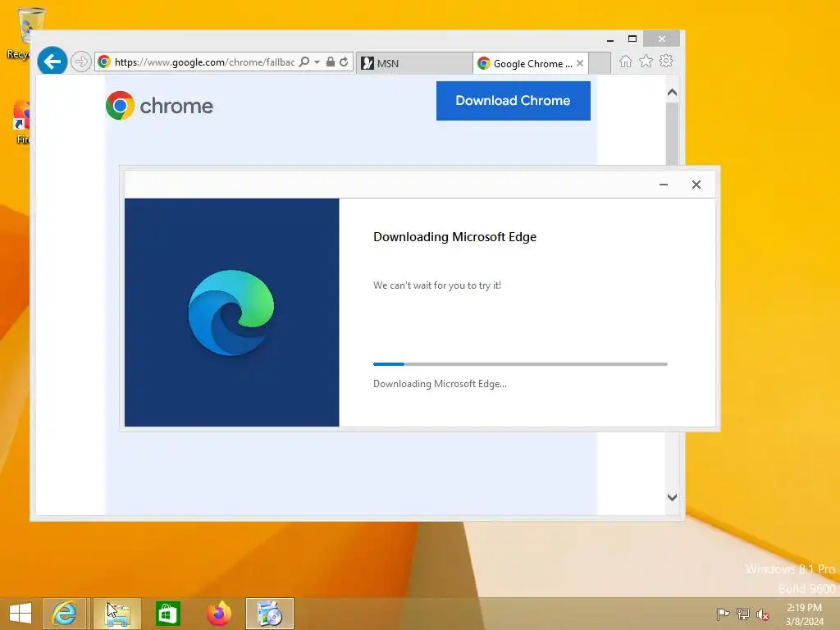This screenshot has height=630, width=840.
Task: Refresh the page with the reload icon
Action: pyautogui.click(x=344, y=62)
